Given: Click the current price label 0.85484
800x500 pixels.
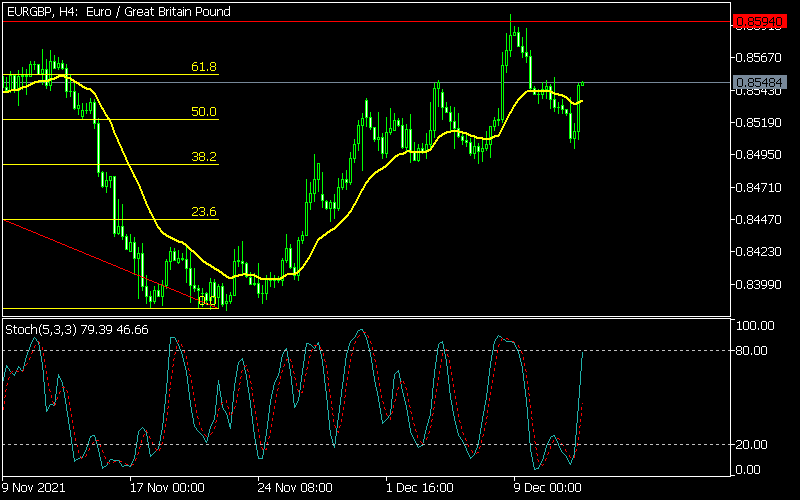Looking at the screenshot, I should pos(760,82).
